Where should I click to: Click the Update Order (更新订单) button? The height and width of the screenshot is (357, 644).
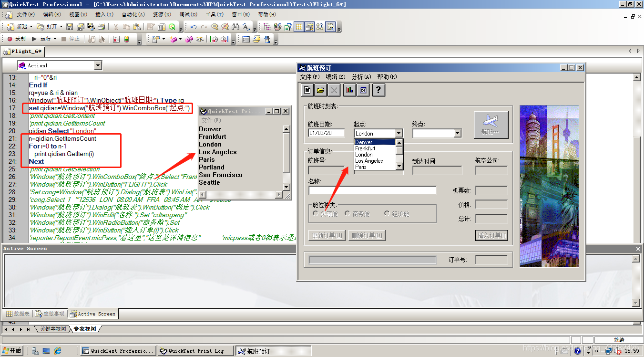click(x=327, y=235)
